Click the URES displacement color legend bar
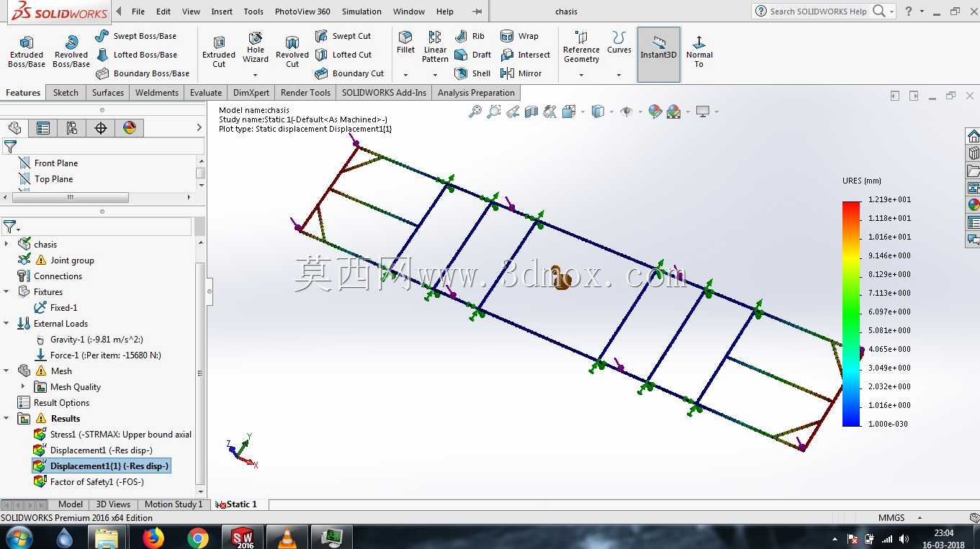 (x=851, y=314)
